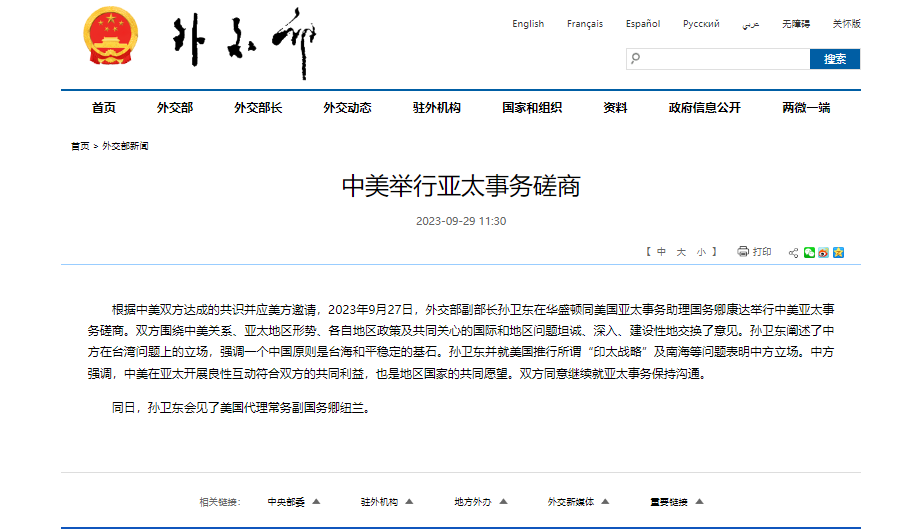Open the 资料 menu item
902x530 pixels.
(x=615, y=108)
